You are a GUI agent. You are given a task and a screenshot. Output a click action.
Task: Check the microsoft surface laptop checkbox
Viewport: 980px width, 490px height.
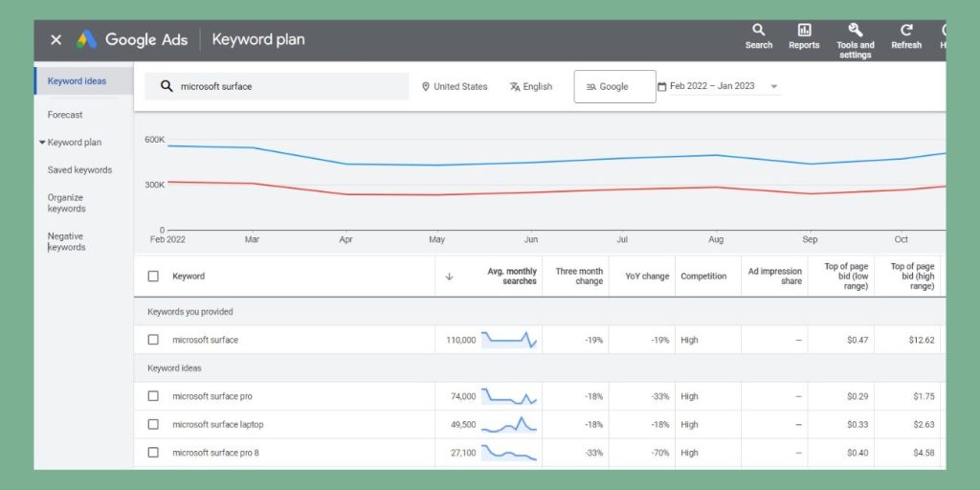[153, 424]
